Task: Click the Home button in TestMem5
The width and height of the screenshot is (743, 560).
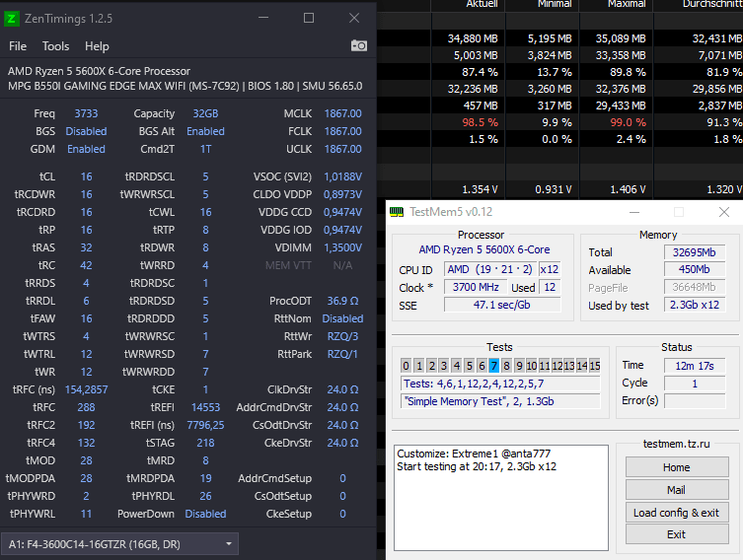Action: pyautogui.click(x=677, y=467)
